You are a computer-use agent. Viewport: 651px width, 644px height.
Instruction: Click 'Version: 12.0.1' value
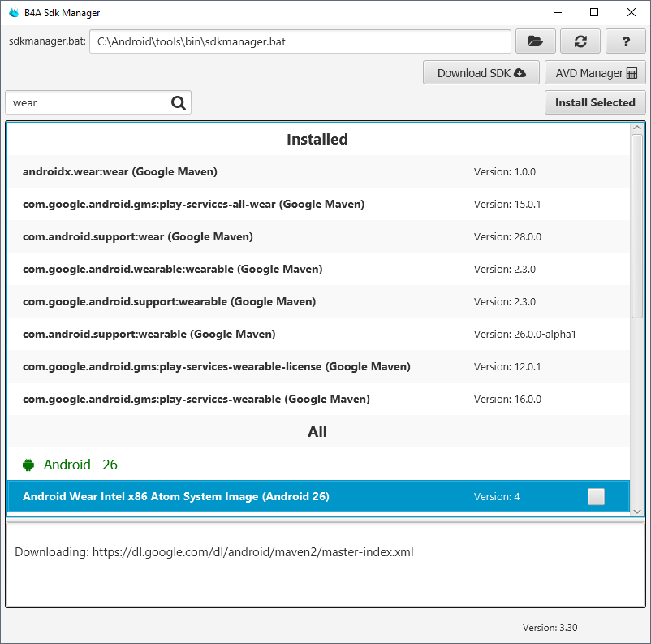tap(507, 367)
